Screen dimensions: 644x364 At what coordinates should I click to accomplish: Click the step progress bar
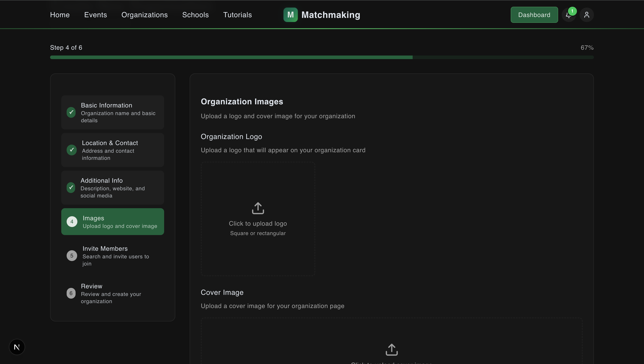click(322, 57)
